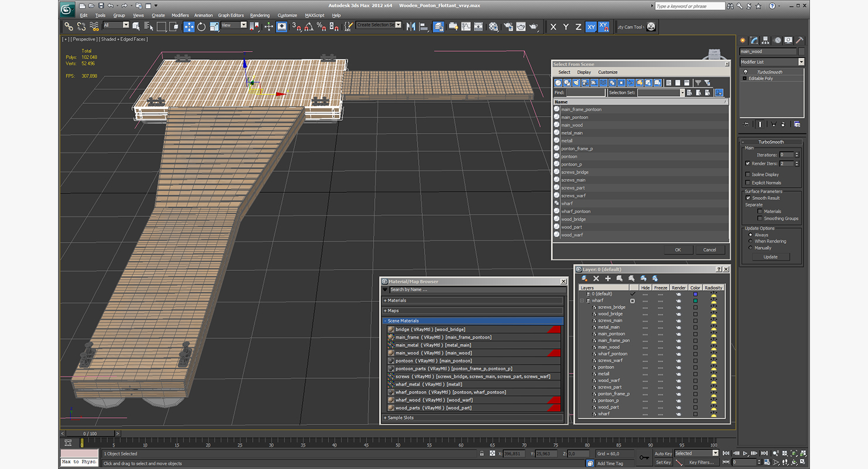Open the Create command panel tab
Viewport: 868px width, 469px height.
point(743,40)
